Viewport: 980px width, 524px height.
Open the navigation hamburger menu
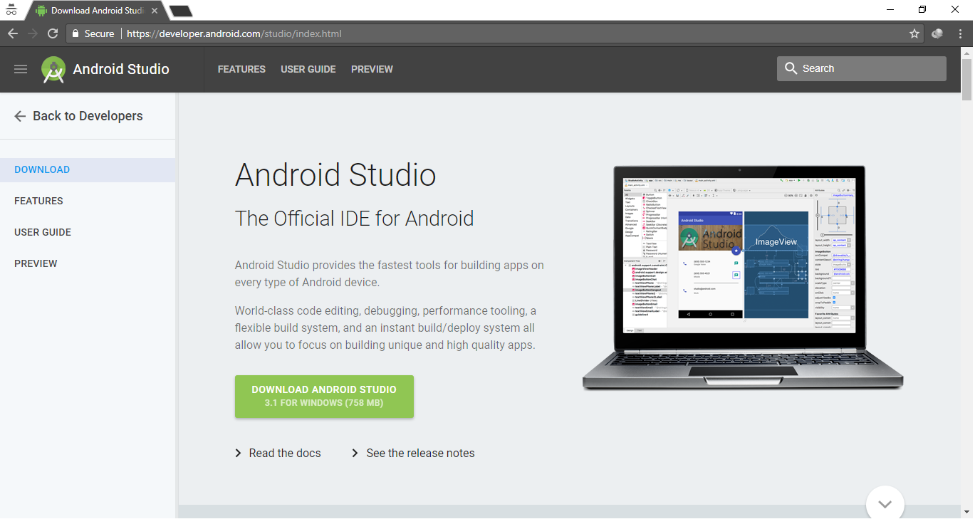pos(20,69)
